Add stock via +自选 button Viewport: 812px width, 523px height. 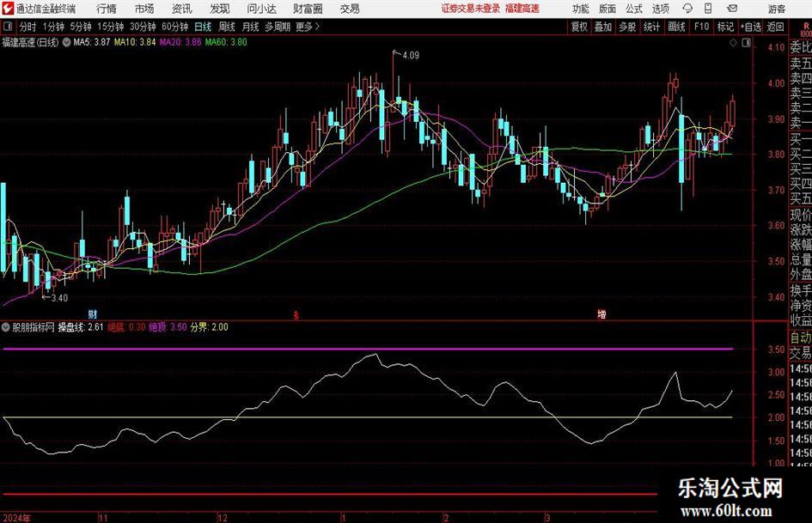tap(751, 27)
